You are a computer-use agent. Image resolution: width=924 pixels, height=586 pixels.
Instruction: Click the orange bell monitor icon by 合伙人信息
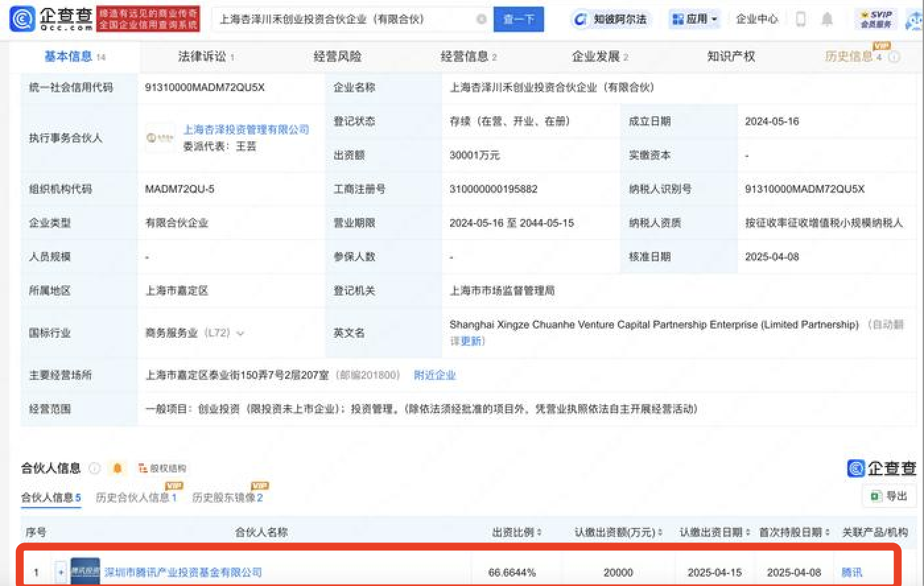pyautogui.click(x=117, y=468)
